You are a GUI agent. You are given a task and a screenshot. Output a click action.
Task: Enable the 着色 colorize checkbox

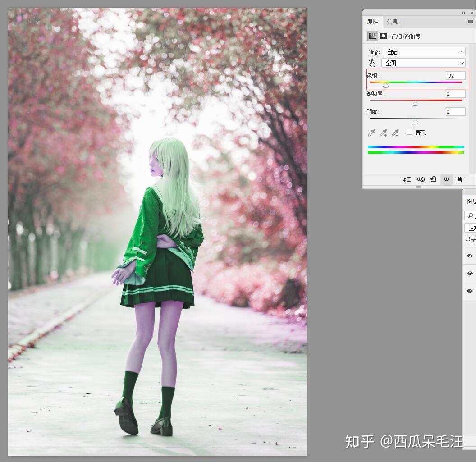tap(410, 132)
